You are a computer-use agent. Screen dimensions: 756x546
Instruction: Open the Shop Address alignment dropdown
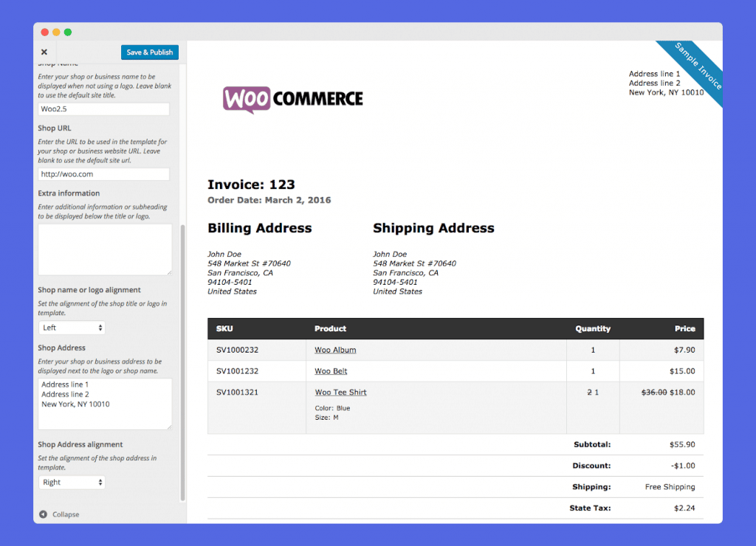72,483
